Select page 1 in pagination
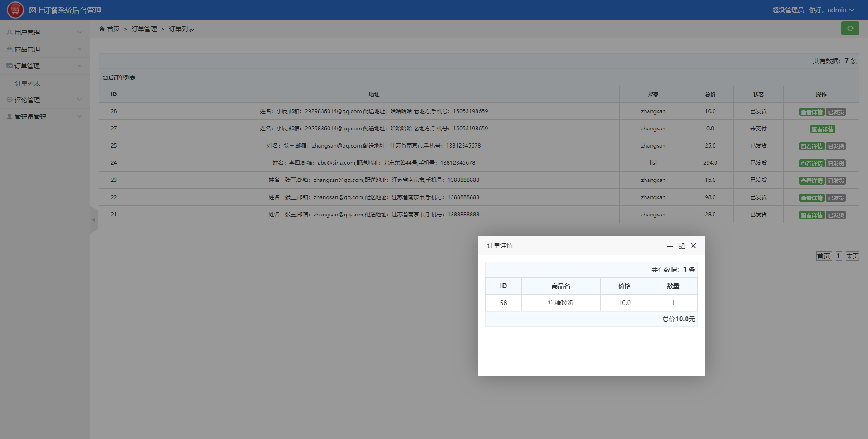The height and width of the screenshot is (439, 868). [838, 256]
